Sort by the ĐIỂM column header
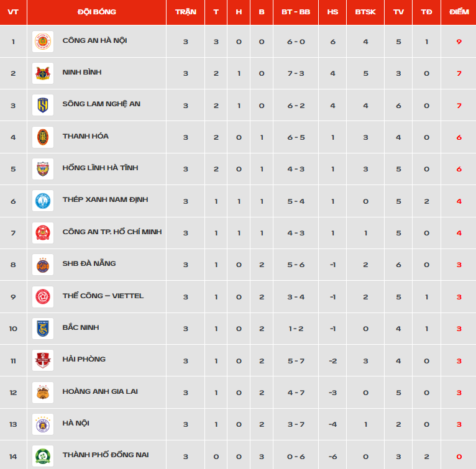476x469 pixels. [x=459, y=12]
